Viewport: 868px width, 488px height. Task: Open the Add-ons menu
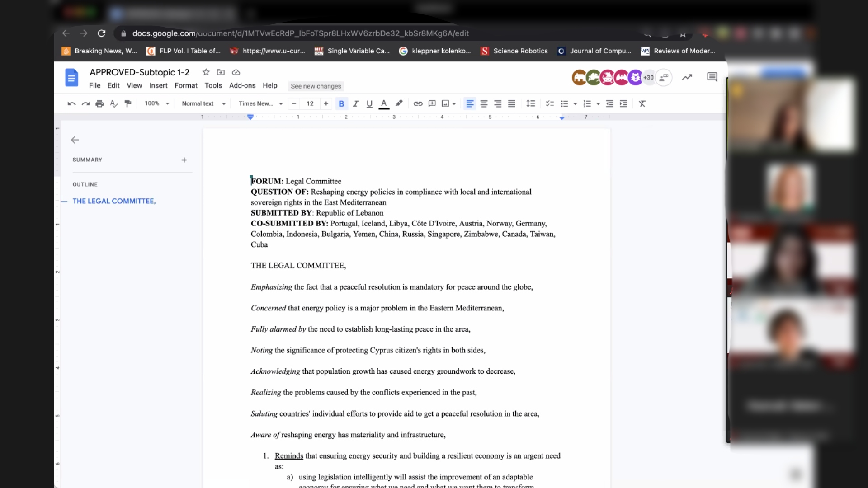242,86
